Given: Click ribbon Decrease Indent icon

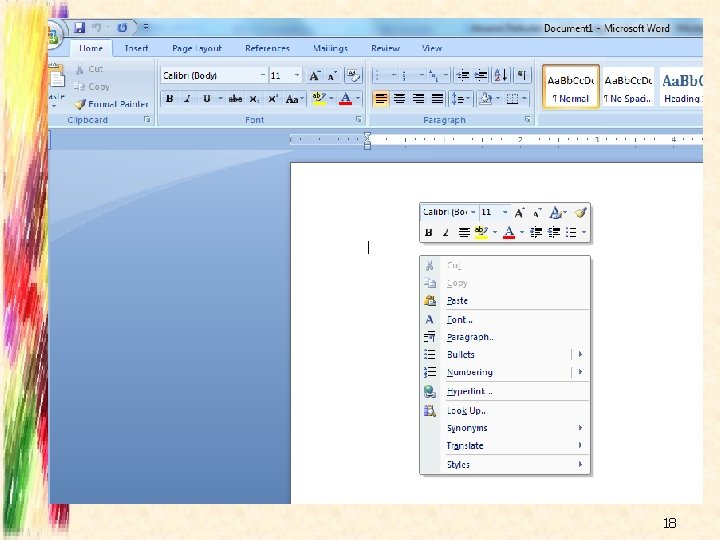Looking at the screenshot, I should 462,75.
